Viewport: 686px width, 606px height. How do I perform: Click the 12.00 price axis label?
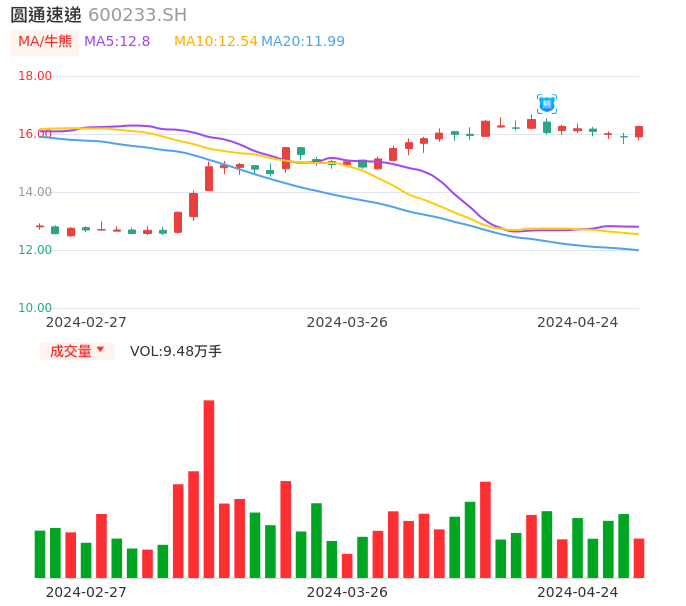point(35,250)
